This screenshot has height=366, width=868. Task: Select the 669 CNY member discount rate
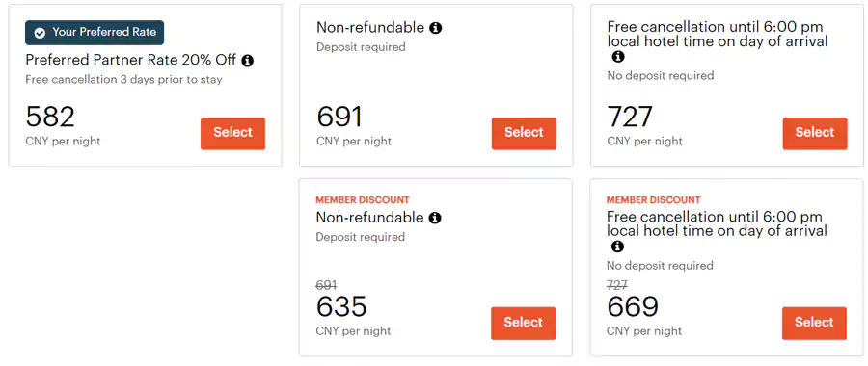(x=814, y=323)
